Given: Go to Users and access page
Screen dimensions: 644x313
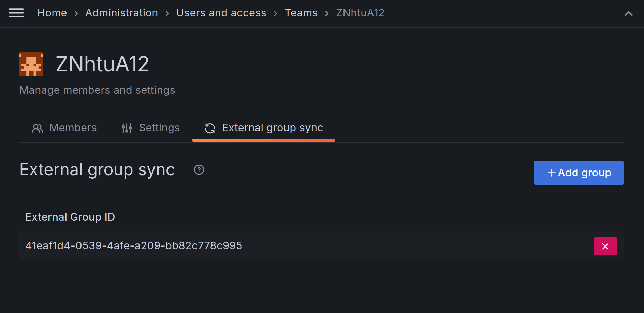Looking at the screenshot, I should 221,13.
